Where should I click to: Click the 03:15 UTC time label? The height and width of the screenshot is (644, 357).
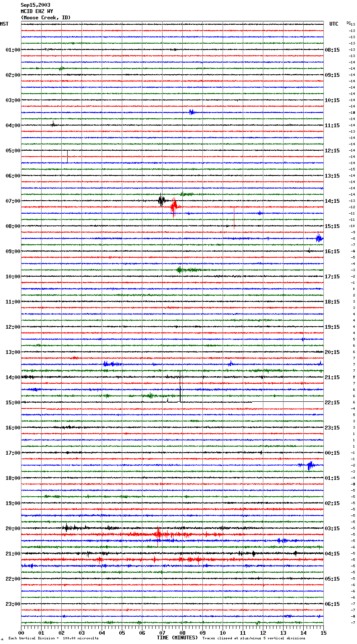tap(332, 529)
